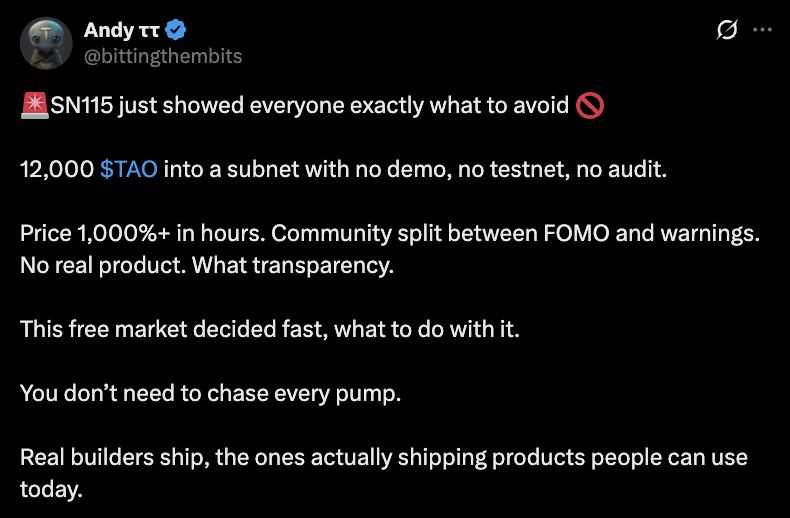Open Andy's profile avatar picture
Screen dimensions: 790x518
pyautogui.click(x=46, y=43)
